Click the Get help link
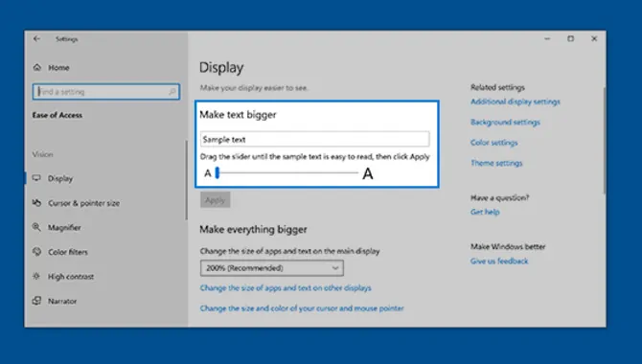Viewport: 642px width, 364px height. click(485, 212)
